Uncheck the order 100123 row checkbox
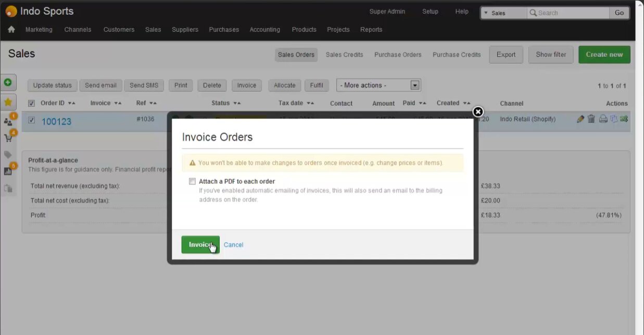The width and height of the screenshot is (644, 335). coord(32,120)
